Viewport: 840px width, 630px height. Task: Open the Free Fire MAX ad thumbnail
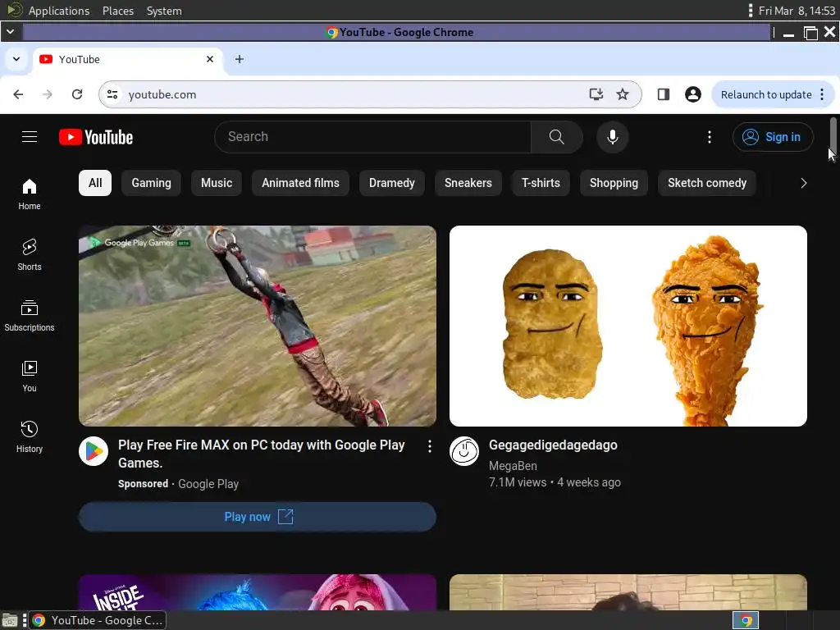point(257,326)
